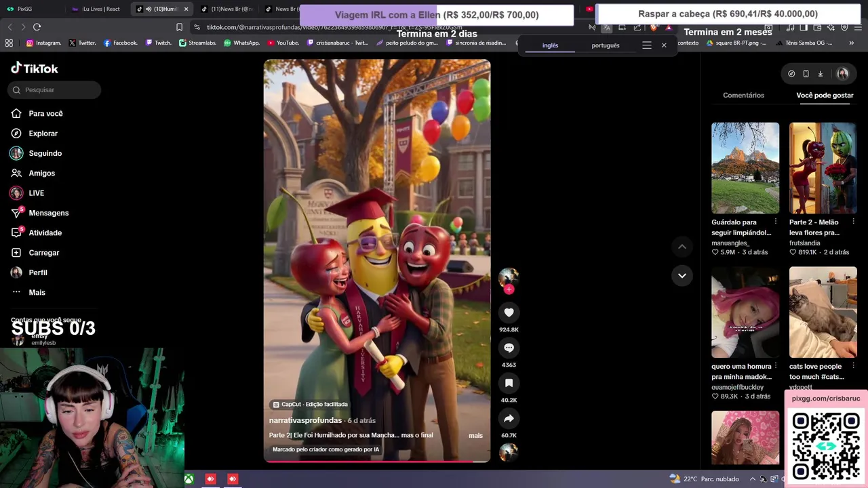Seek using the red video progress bar
Screen dimensions: 868x488
(377, 461)
